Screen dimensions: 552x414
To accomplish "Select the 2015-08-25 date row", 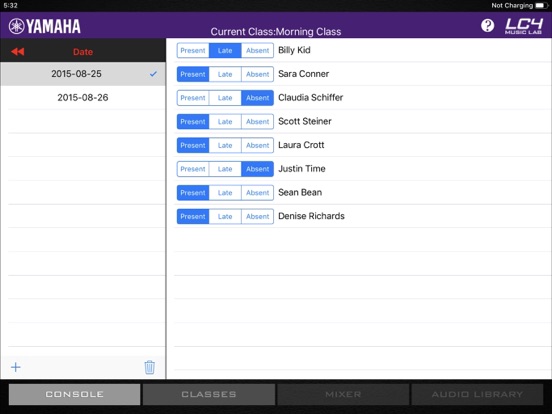I will pos(83,74).
